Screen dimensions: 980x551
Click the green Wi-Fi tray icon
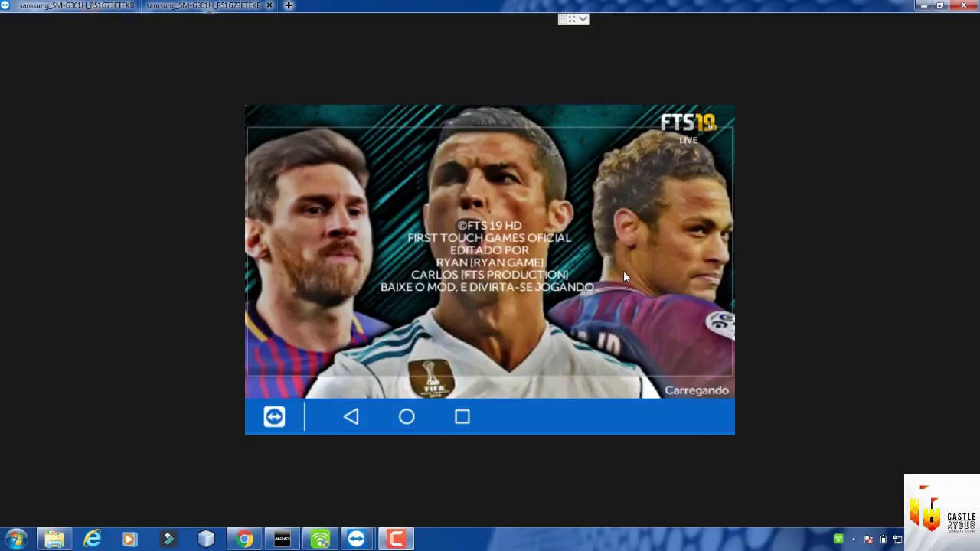point(838,539)
